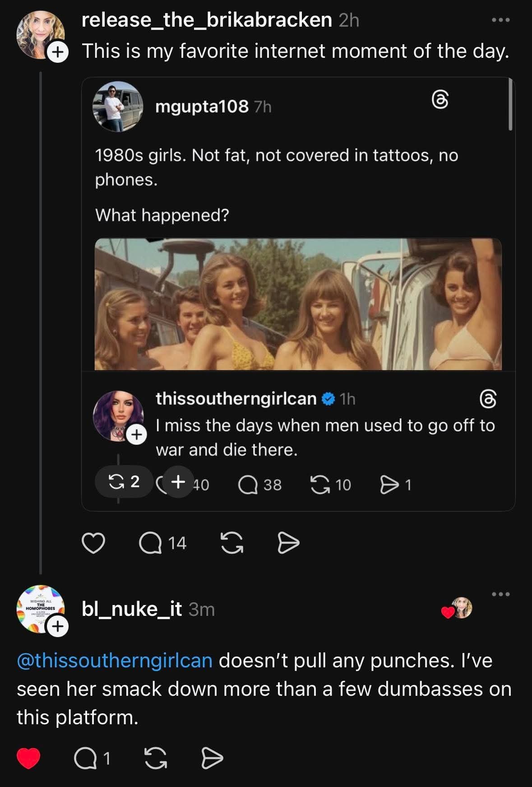Viewport: 532px width, 787px height.
Task: Open the 1980s girls photo in screenshot
Action: 298,304
